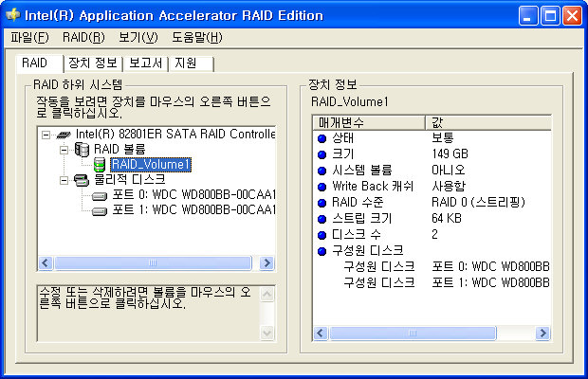Click the green RAID_Volume1 volume icon

pos(100,165)
